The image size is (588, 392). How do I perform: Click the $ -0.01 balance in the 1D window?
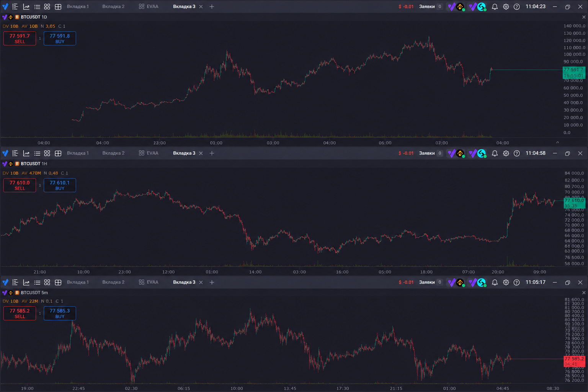tap(406, 7)
